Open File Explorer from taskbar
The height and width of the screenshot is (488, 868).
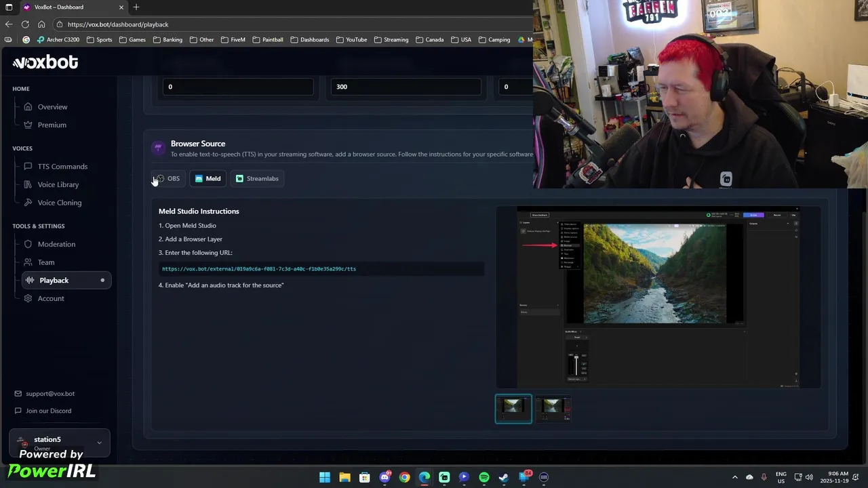tap(344, 477)
